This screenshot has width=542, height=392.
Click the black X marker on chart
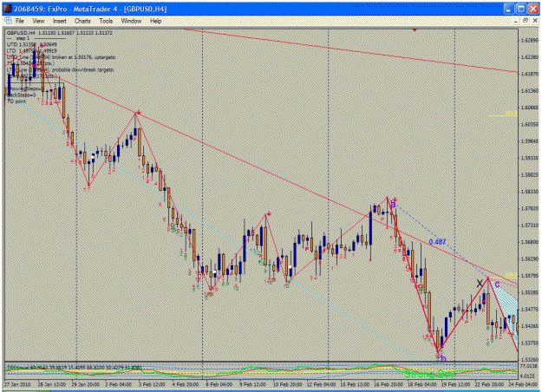click(x=480, y=284)
